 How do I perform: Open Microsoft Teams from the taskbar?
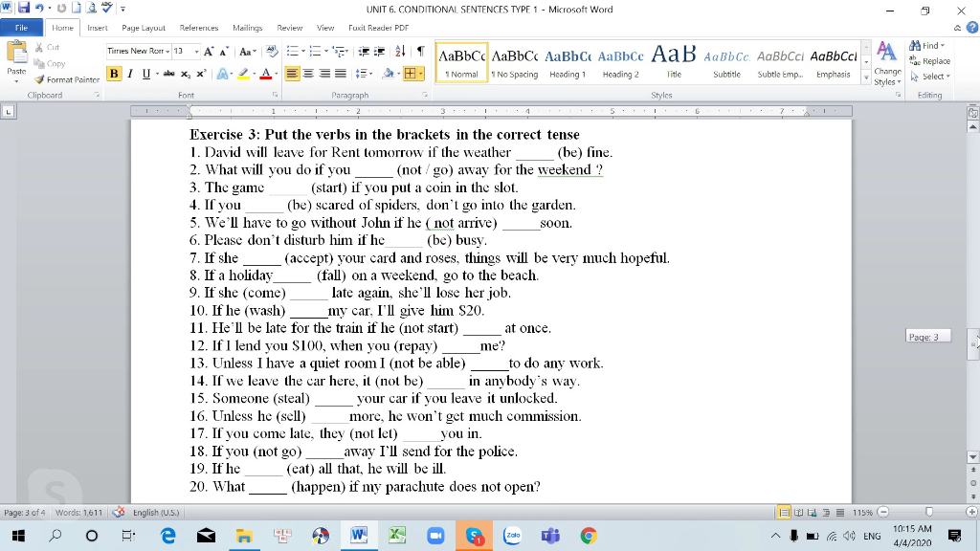click(550, 536)
